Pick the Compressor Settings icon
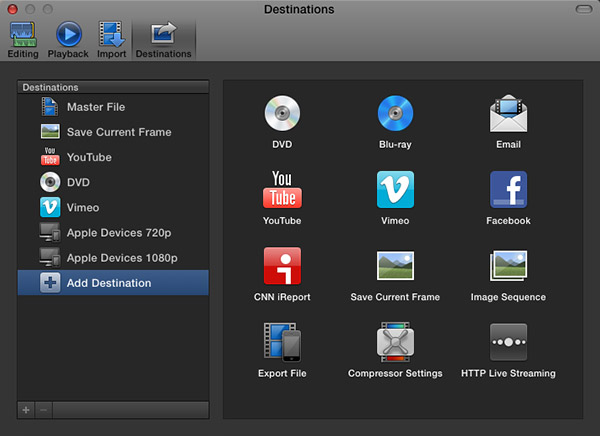 (x=395, y=342)
